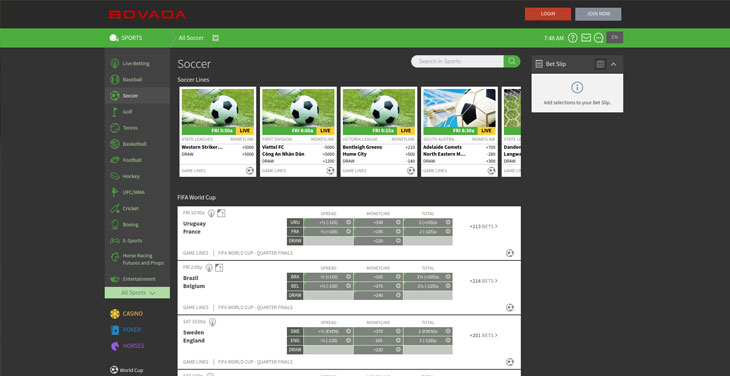
Task: Open the mail envelope icon
Action: point(586,38)
